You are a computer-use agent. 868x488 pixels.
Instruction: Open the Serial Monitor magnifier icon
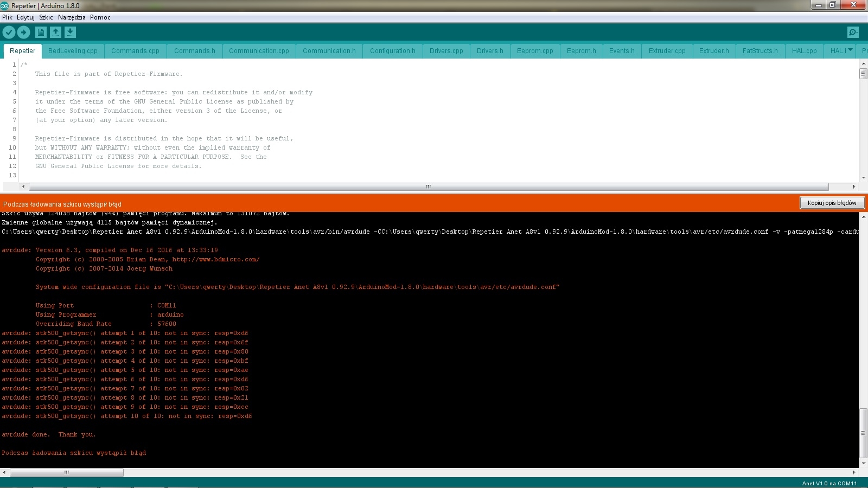click(x=853, y=33)
